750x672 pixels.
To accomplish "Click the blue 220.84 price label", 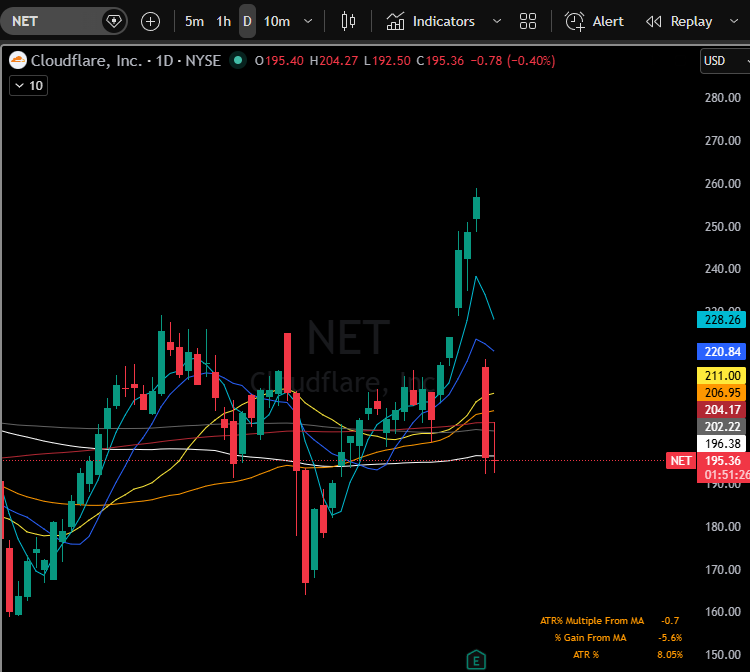I will (x=722, y=352).
